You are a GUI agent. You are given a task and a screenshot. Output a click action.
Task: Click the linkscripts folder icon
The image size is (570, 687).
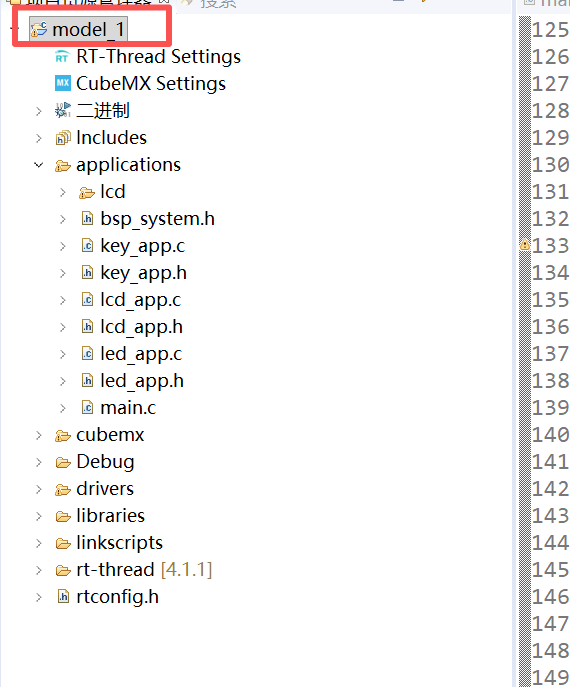(x=63, y=544)
